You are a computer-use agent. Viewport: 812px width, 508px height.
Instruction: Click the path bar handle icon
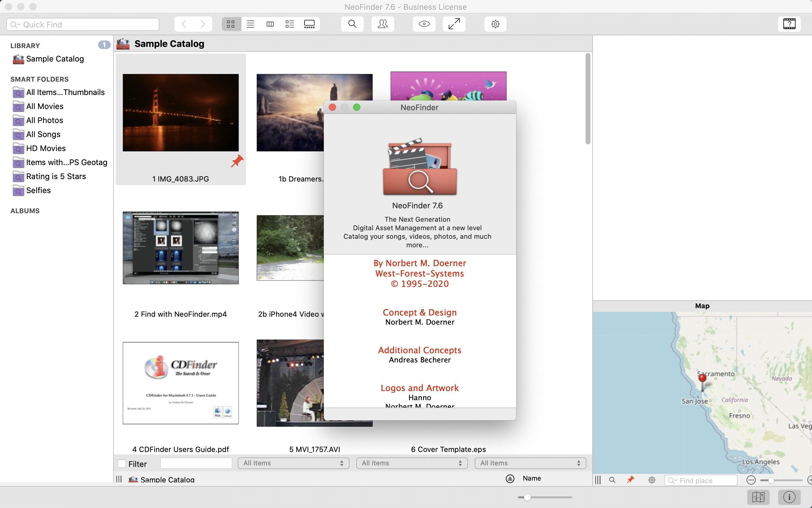(x=119, y=479)
